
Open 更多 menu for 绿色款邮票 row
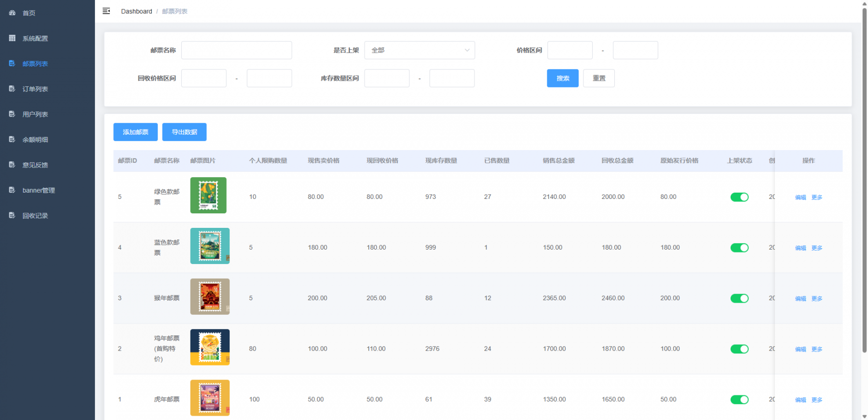tap(817, 197)
